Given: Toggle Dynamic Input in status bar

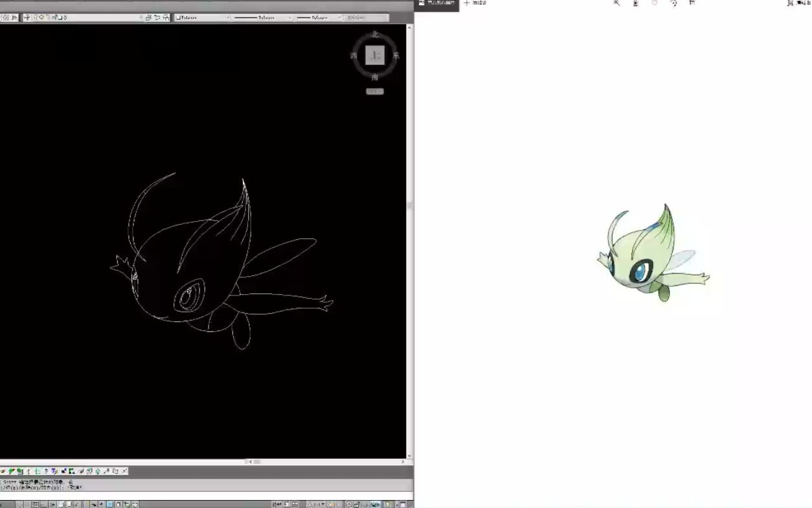Looking at the screenshot, I should click(94, 504).
